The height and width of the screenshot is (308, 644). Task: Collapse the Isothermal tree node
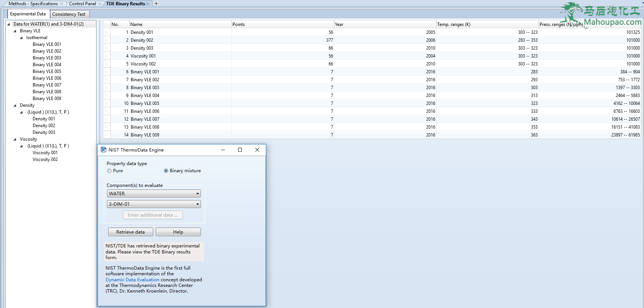(21, 38)
